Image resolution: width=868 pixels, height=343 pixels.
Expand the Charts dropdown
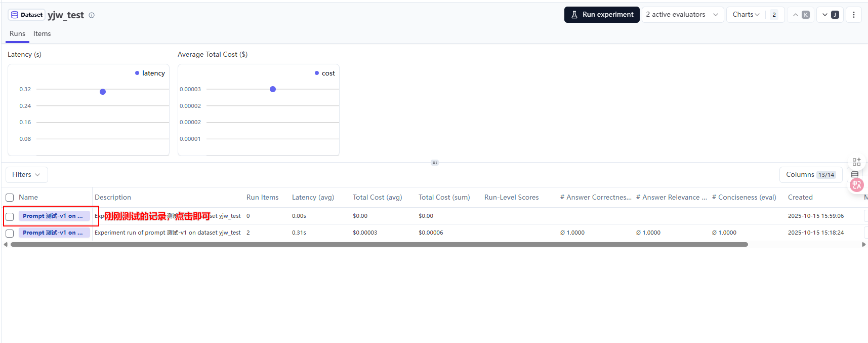pyautogui.click(x=746, y=15)
